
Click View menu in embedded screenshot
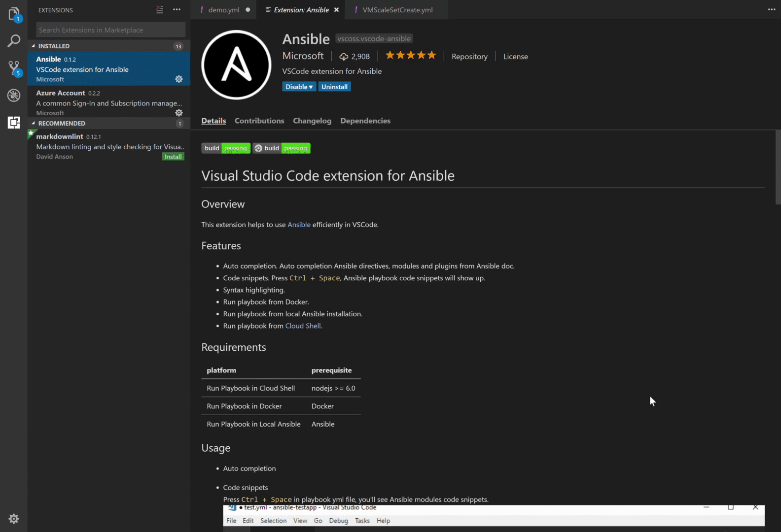[300, 521]
